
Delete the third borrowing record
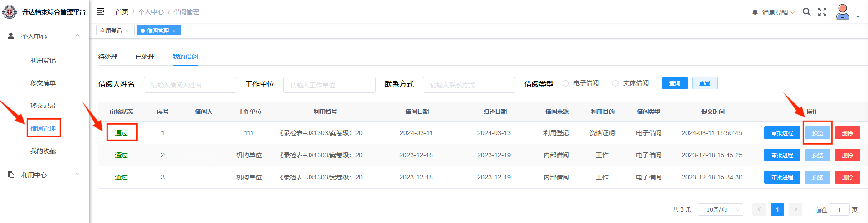(x=847, y=177)
